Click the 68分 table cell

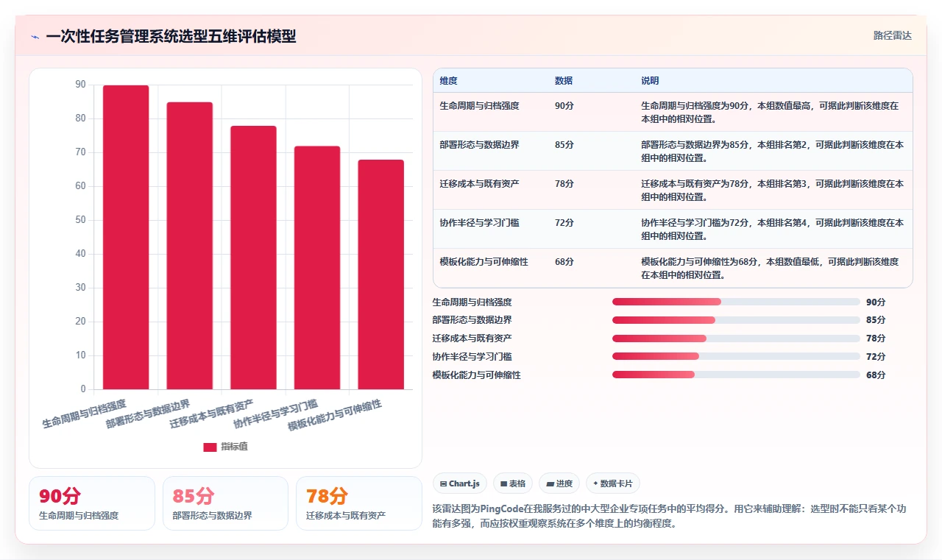592,268
